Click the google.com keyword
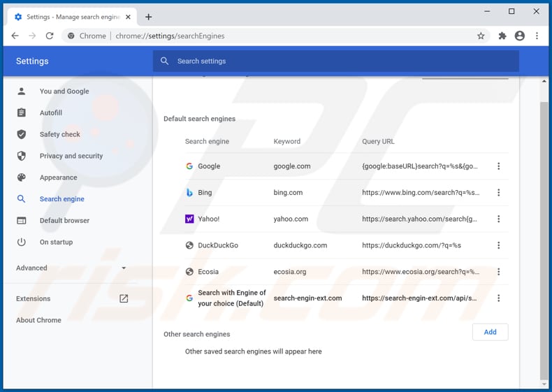The width and height of the screenshot is (552, 392). (x=292, y=166)
